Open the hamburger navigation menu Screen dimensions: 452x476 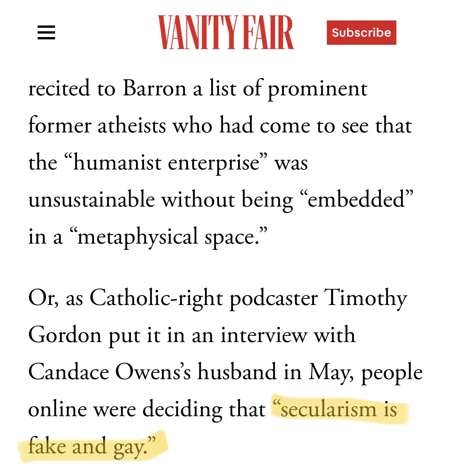[x=46, y=32]
